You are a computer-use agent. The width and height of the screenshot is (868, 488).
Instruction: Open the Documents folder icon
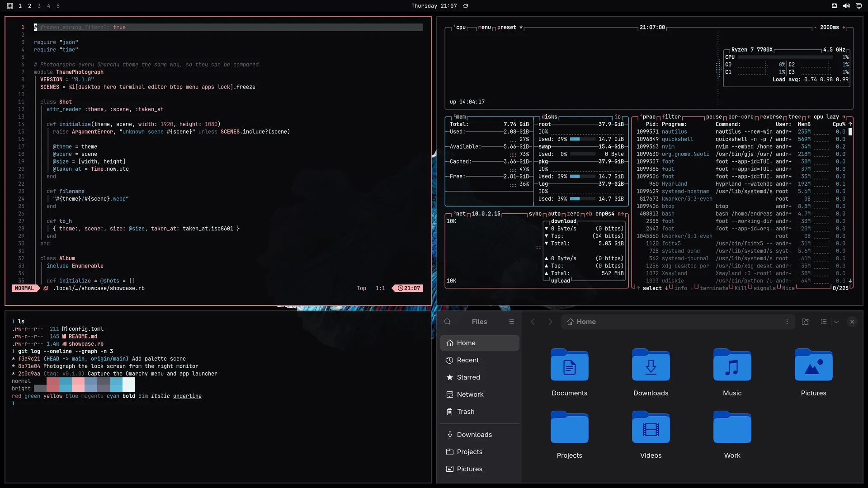(x=570, y=365)
